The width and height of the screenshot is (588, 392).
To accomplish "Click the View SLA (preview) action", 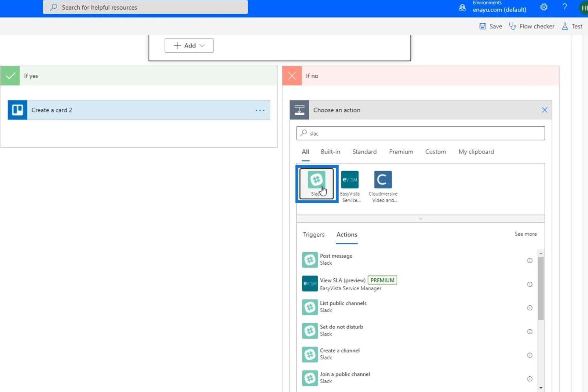I will 417,283.
